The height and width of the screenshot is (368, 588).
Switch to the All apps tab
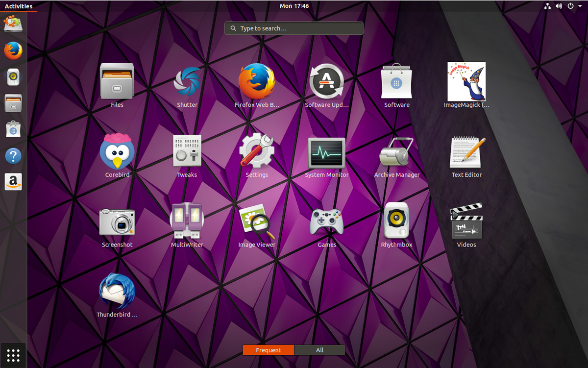[x=319, y=350]
